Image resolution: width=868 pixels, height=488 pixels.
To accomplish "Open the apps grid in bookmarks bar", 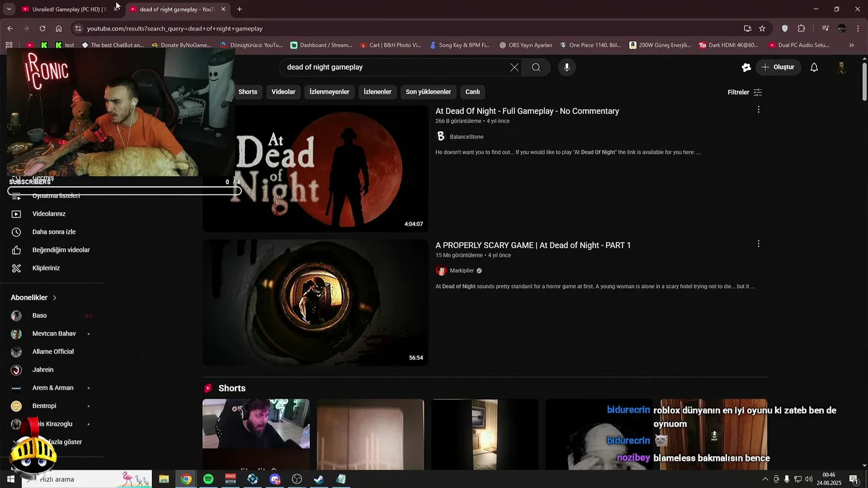I will coord(9,45).
